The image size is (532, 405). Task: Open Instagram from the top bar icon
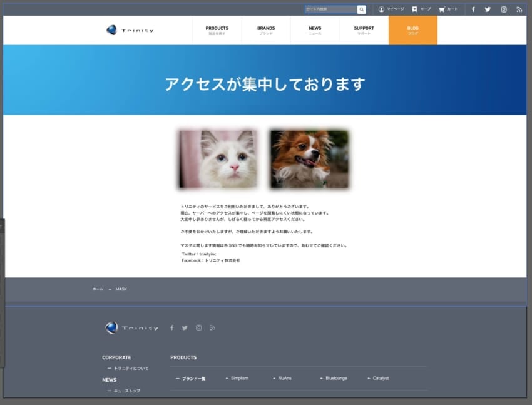[503, 9]
